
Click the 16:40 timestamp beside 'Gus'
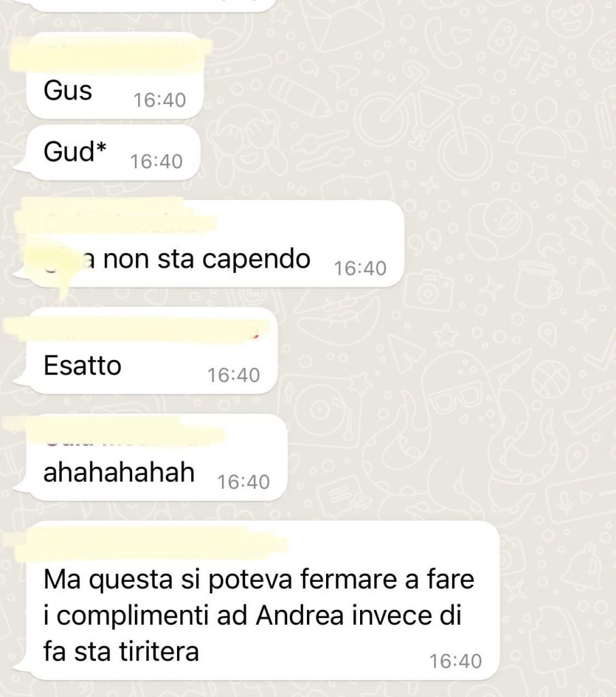click(x=159, y=100)
